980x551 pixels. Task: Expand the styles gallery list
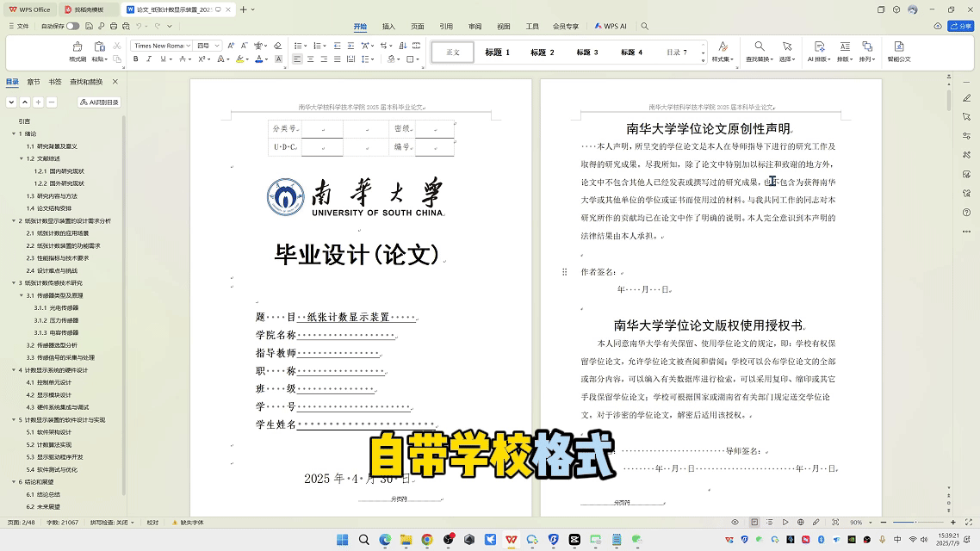tap(702, 59)
